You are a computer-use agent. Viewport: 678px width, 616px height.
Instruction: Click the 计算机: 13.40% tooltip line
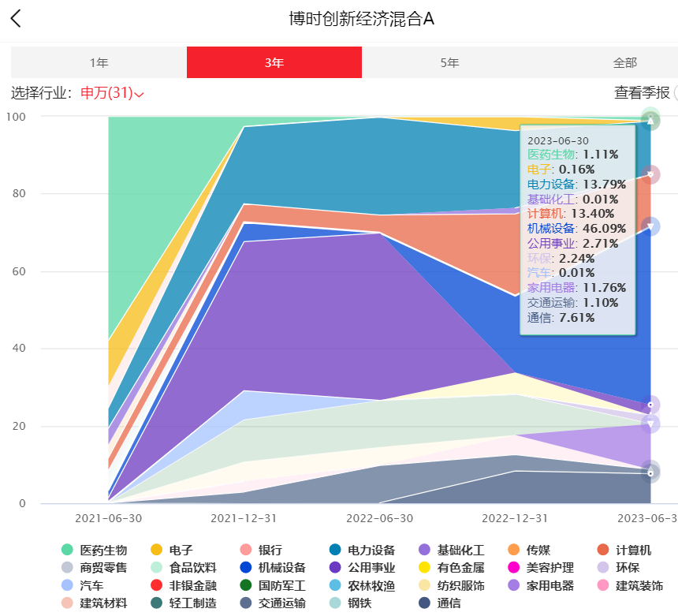coord(570,214)
